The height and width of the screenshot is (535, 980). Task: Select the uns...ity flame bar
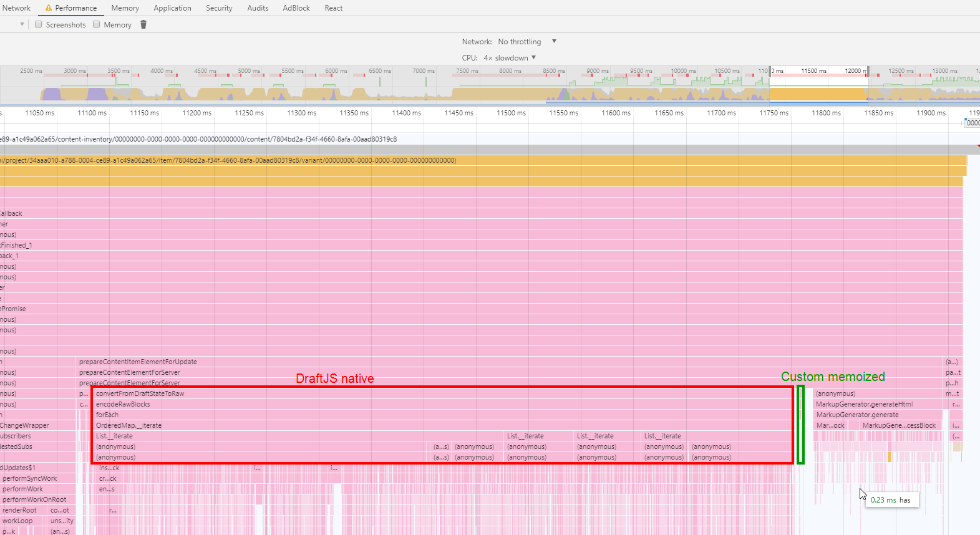coord(62,521)
